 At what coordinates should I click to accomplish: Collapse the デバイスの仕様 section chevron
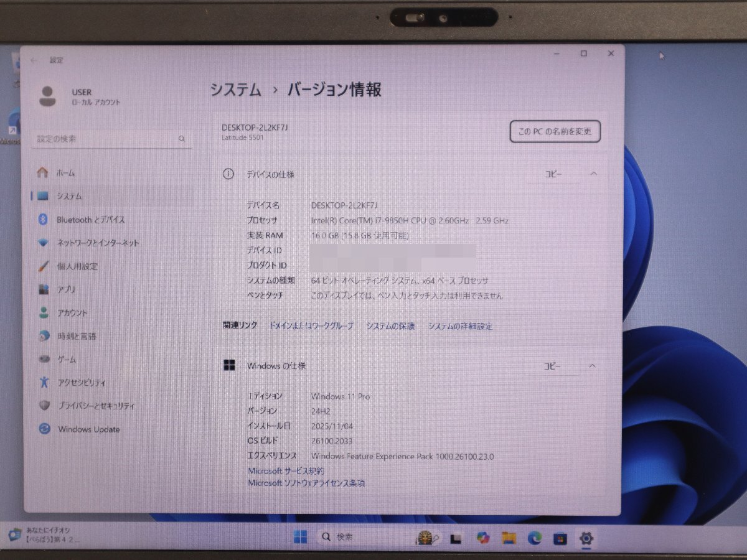593,175
